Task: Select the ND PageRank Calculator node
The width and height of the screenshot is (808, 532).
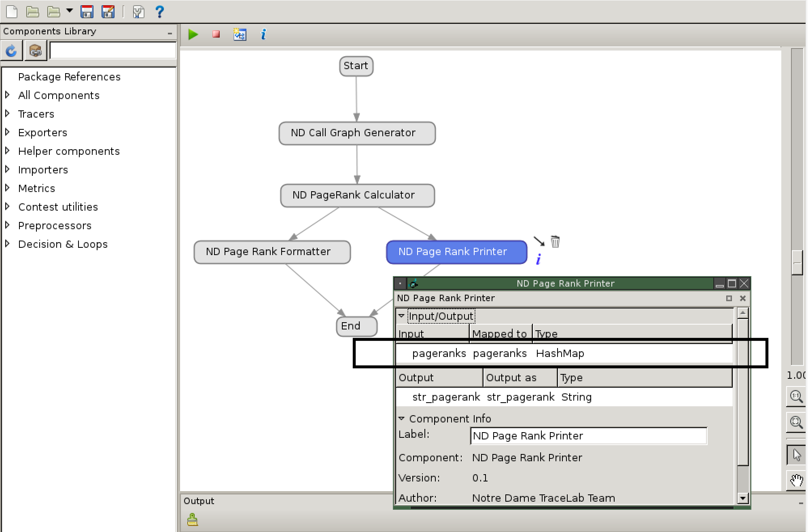Action: point(358,195)
